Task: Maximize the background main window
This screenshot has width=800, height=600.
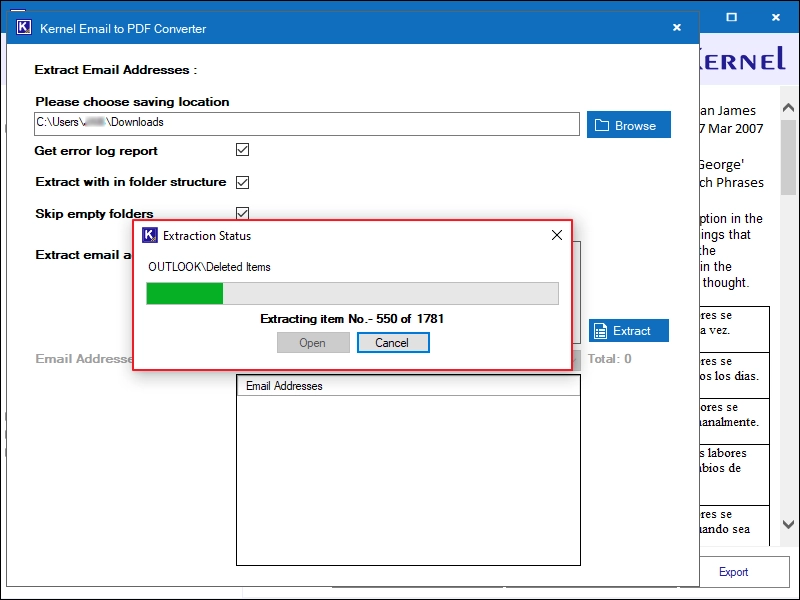Action: coord(732,17)
